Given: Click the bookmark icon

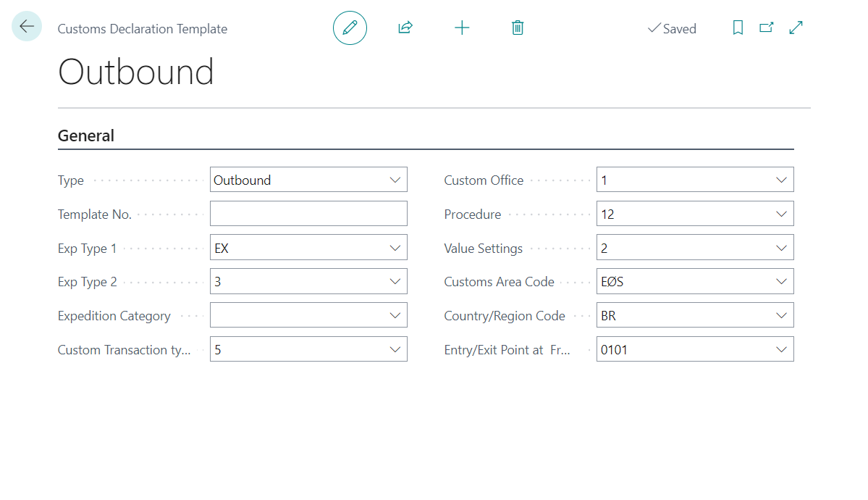Looking at the screenshot, I should coord(738,28).
